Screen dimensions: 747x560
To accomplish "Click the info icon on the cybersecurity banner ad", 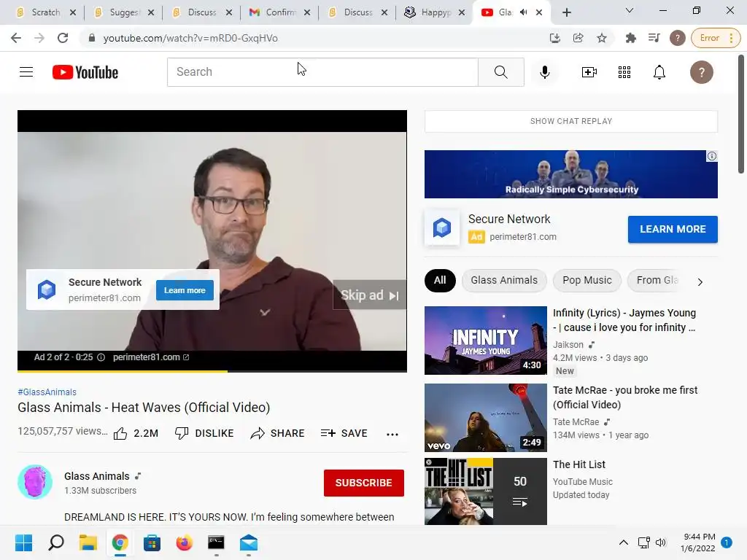I will 712,156.
